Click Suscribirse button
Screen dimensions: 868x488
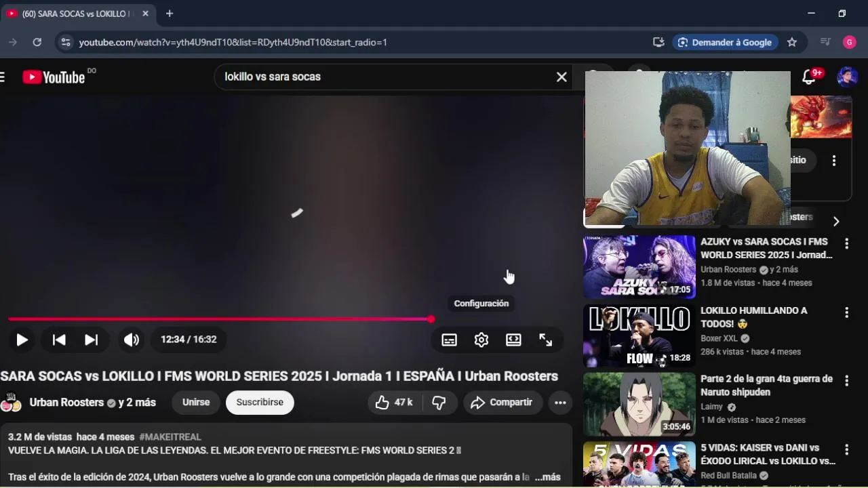(260, 403)
